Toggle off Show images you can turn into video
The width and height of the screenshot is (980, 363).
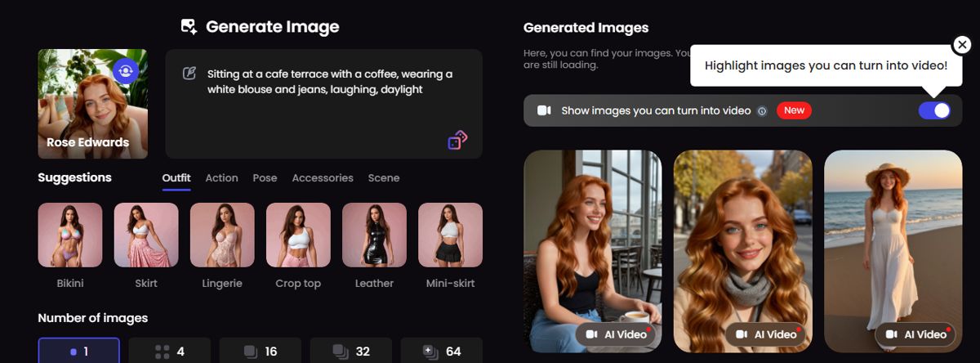934,110
